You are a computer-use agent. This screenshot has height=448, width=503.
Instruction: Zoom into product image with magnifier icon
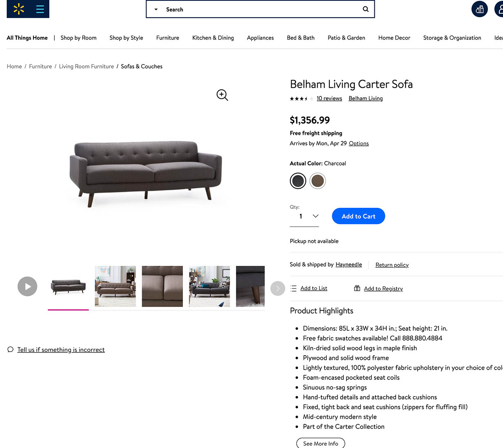click(222, 95)
